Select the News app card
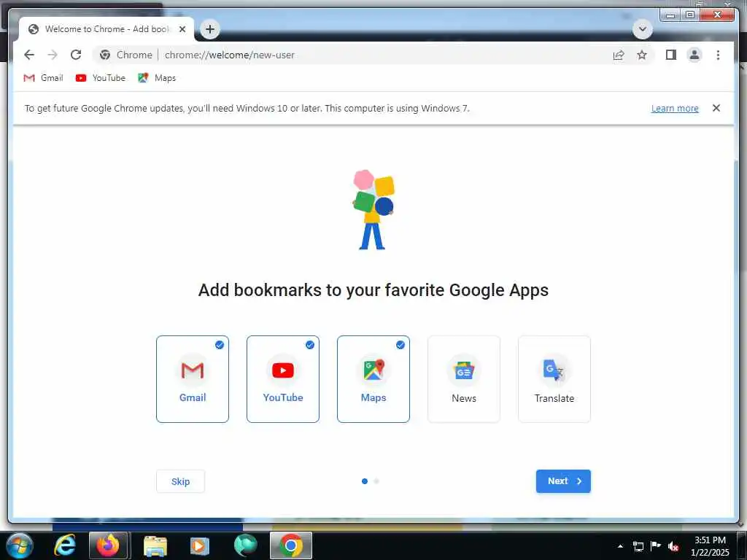This screenshot has width=747, height=560. click(x=464, y=379)
